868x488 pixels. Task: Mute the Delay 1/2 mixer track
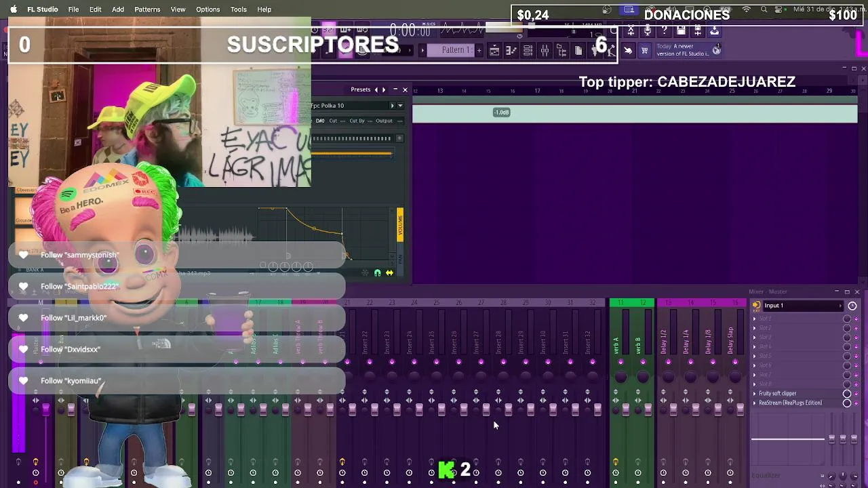coord(669,362)
